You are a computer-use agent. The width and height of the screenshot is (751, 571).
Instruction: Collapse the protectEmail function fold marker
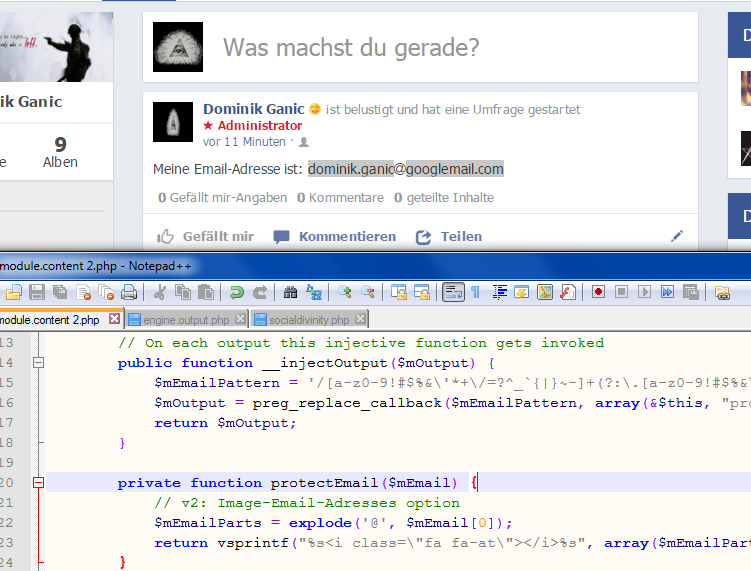39,482
